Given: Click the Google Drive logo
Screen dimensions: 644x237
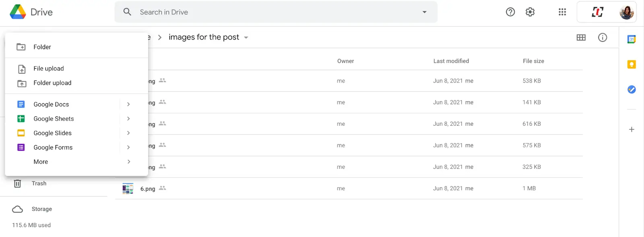Looking at the screenshot, I should point(18,12).
